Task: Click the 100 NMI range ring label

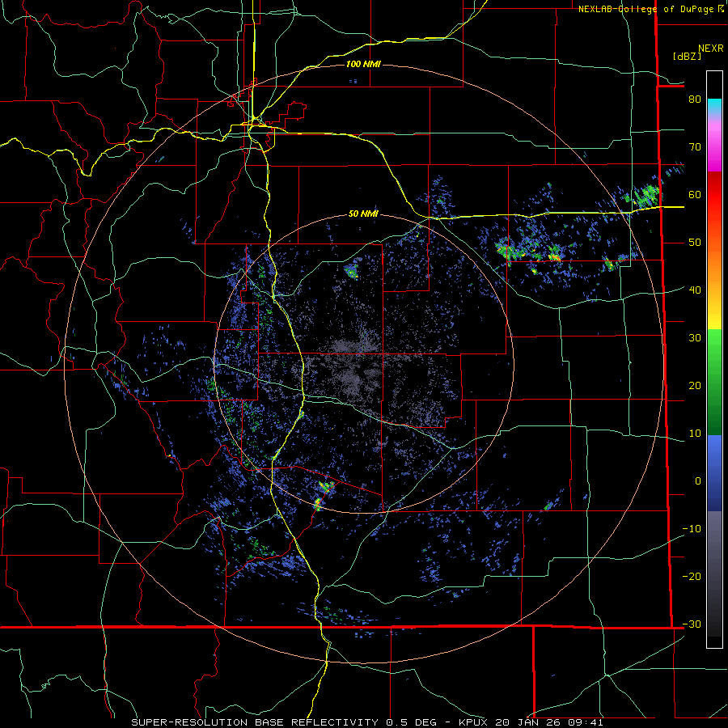Action: (363, 64)
